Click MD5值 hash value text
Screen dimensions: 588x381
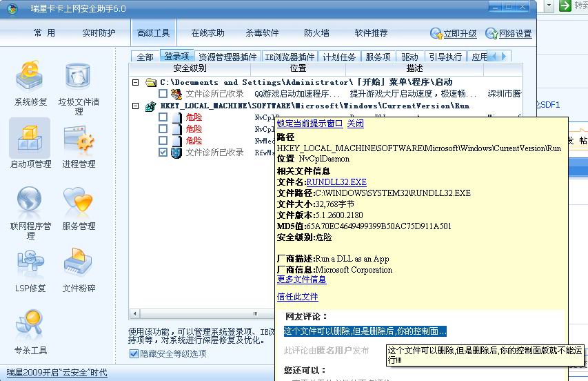point(378,226)
